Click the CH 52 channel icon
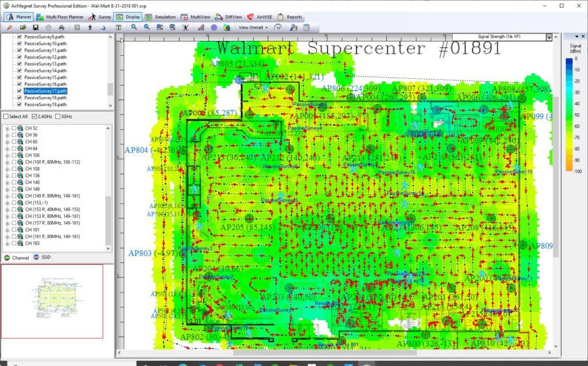Image resolution: width=588 pixels, height=366 pixels. [x=20, y=128]
